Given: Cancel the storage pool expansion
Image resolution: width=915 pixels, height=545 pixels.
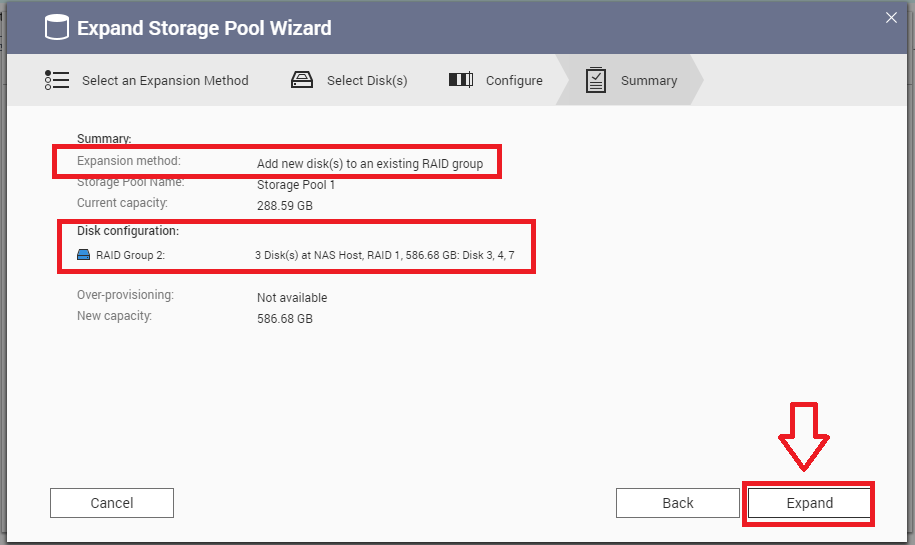Looking at the screenshot, I should 112,503.
